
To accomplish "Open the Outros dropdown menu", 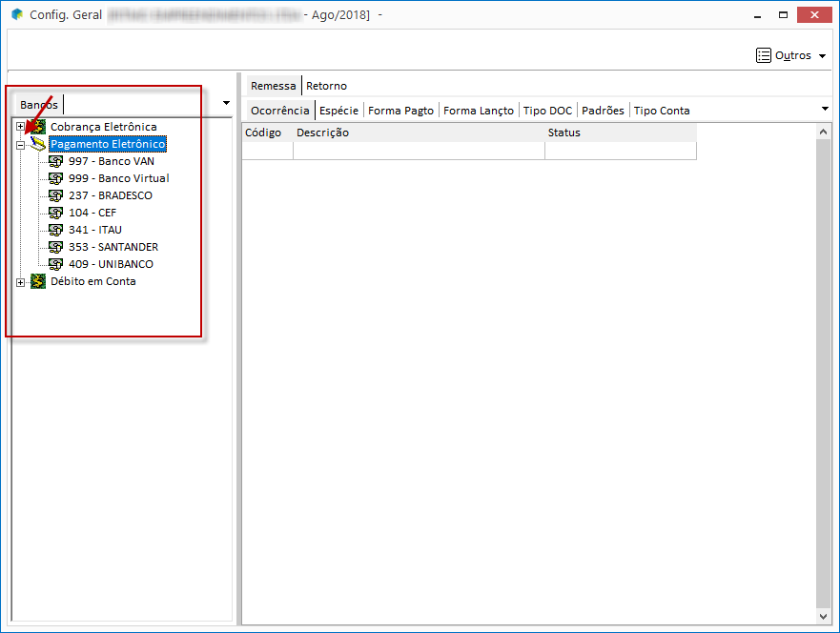I will coord(790,55).
